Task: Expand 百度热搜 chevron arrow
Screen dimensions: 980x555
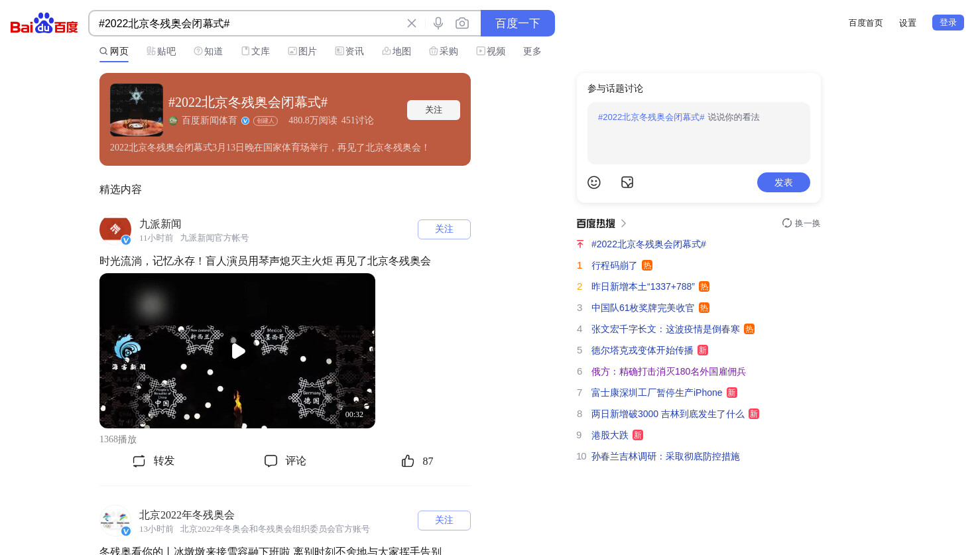Action: click(623, 223)
